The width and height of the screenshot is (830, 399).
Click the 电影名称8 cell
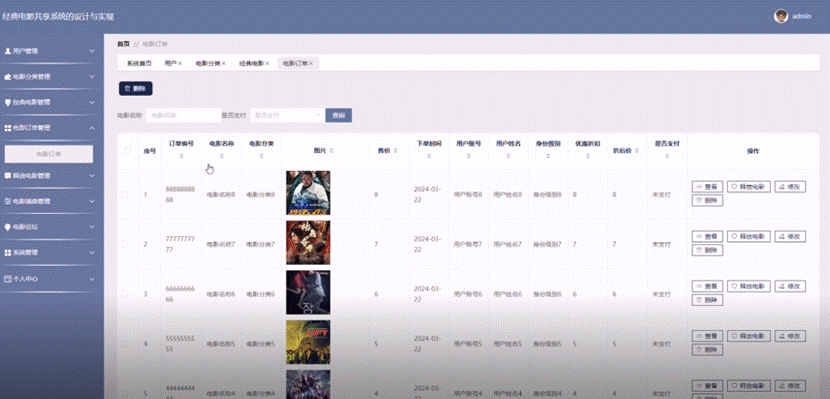(x=221, y=195)
